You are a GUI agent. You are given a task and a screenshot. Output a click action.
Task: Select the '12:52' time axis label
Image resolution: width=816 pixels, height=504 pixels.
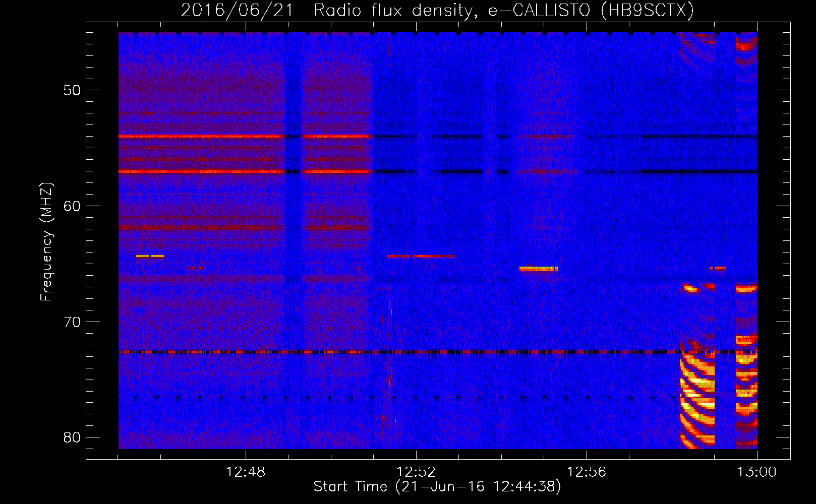[416, 472]
